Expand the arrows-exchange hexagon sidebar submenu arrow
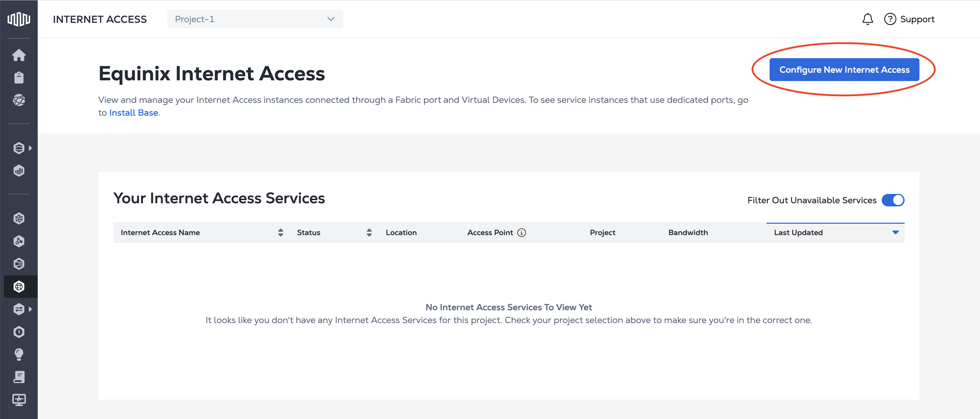The width and height of the screenshot is (980, 419). coord(30,309)
